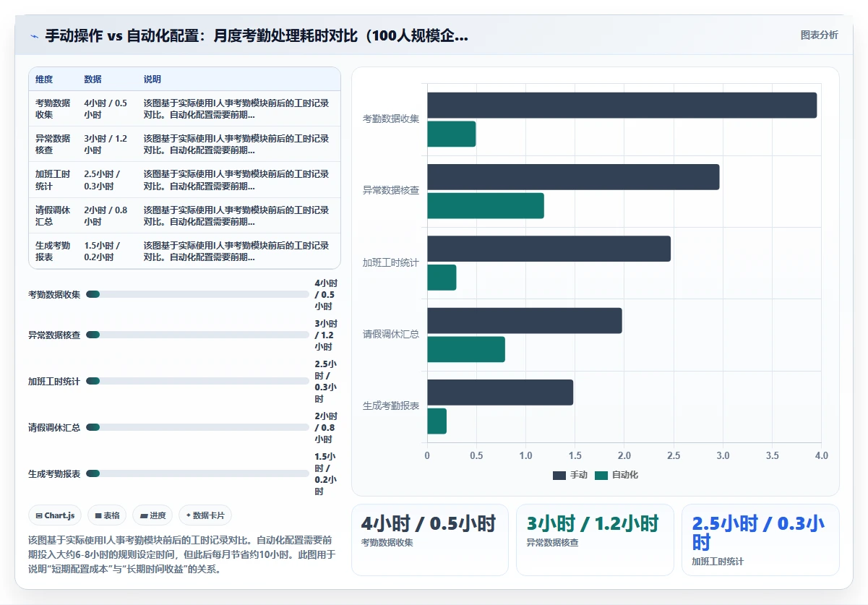Select the 进度 tag chip
Screen dimensions: 868x605
click(x=152, y=515)
